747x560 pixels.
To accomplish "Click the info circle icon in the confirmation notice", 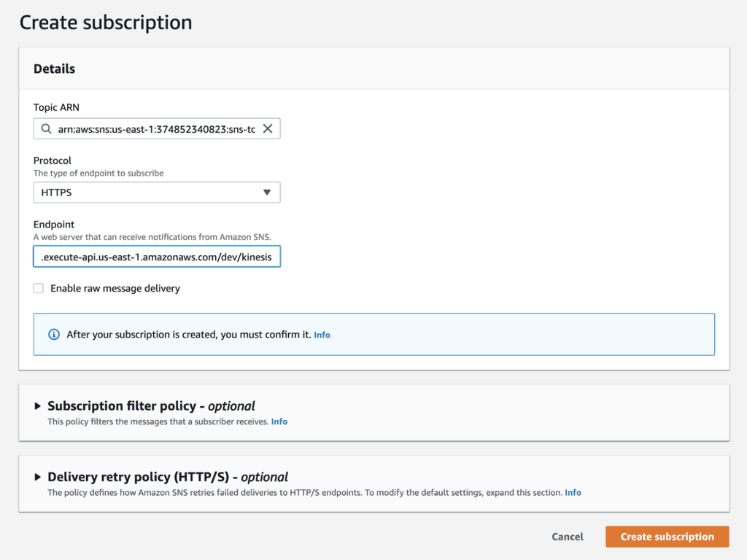I will click(53, 335).
